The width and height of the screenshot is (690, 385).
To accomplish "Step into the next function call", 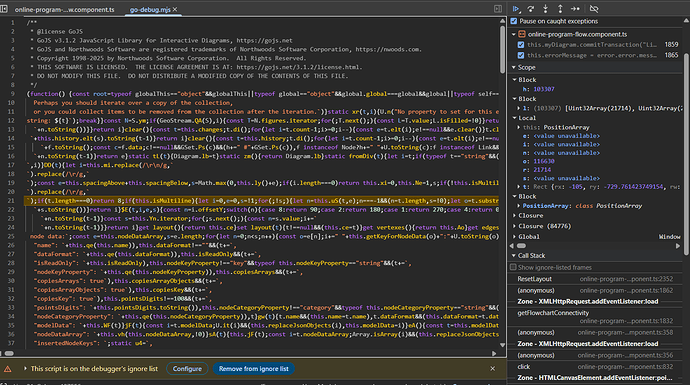I will click(546, 9).
